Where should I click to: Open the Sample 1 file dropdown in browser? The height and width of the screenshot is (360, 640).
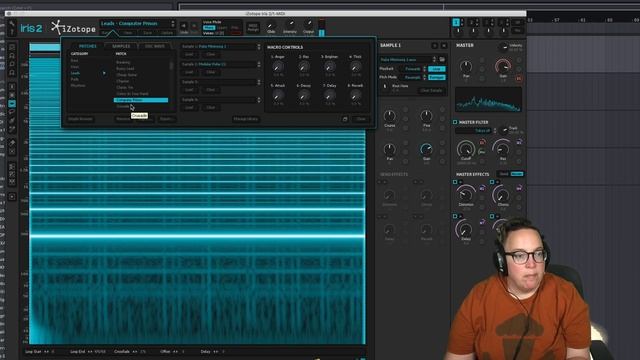pos(221,47)
